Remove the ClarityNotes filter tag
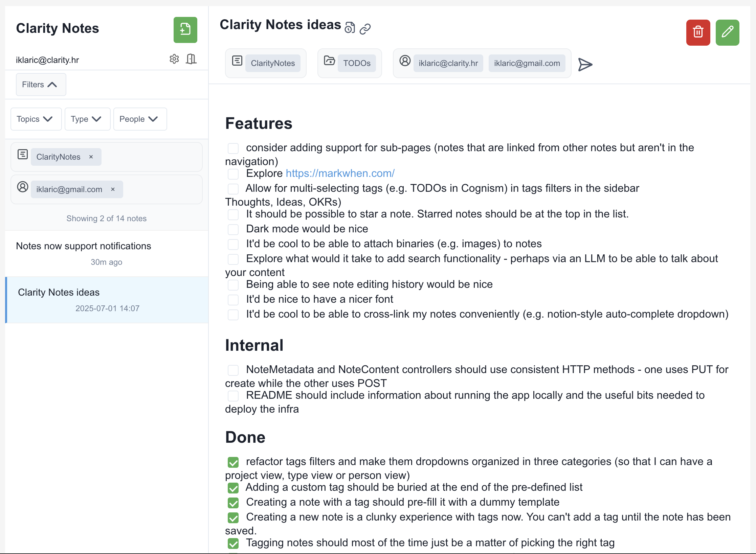The height and width of the screenshot is (554, 756). 91,157
